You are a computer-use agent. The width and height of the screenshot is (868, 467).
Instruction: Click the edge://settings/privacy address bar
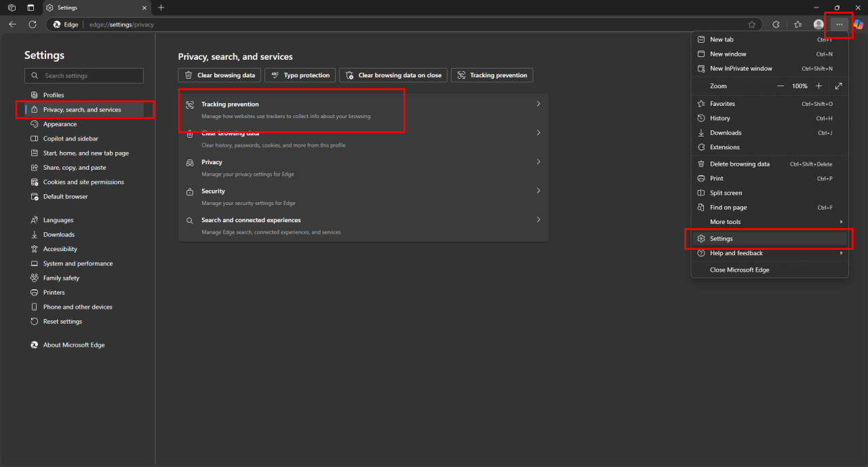tap(403, 24)
